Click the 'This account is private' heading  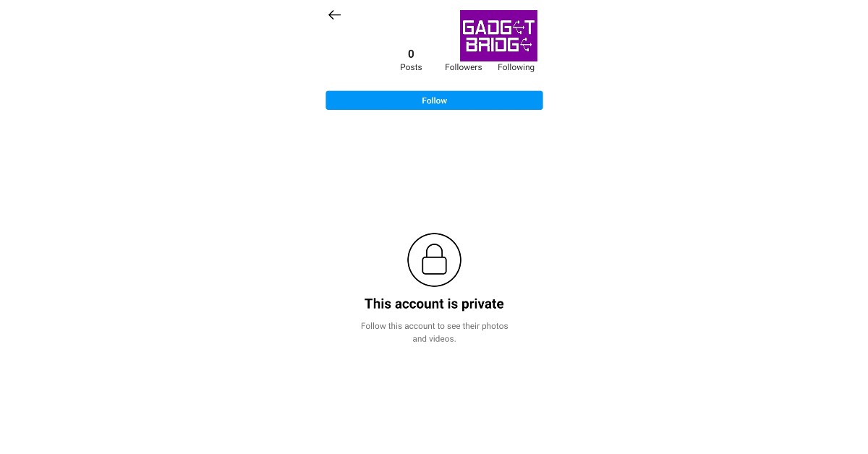[434, 304]
